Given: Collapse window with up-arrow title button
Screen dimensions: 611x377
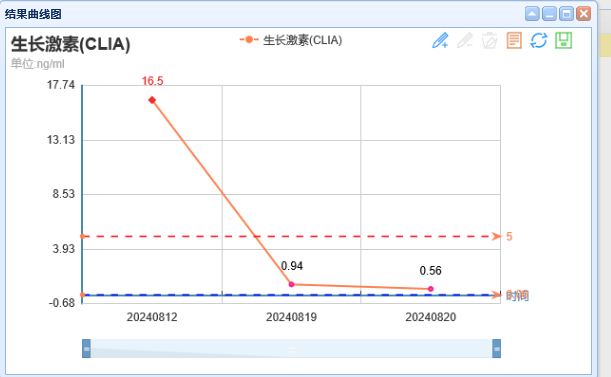Looking at the screenshot, I should pos(532,14).
